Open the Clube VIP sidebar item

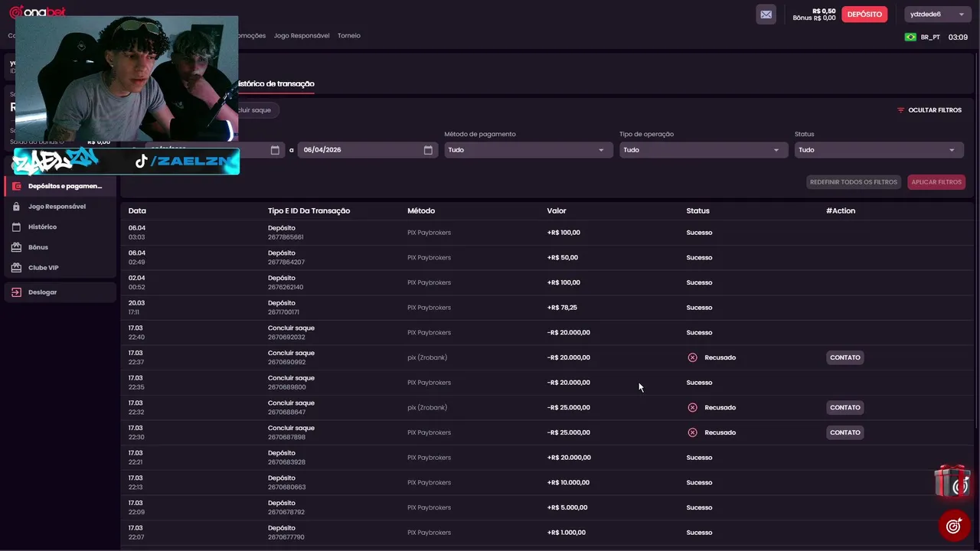pos(60,268)
